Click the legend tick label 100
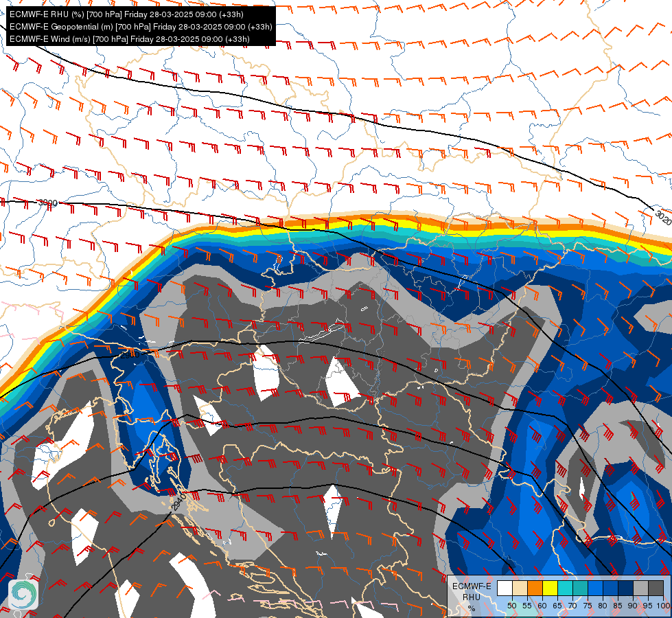 664,606
